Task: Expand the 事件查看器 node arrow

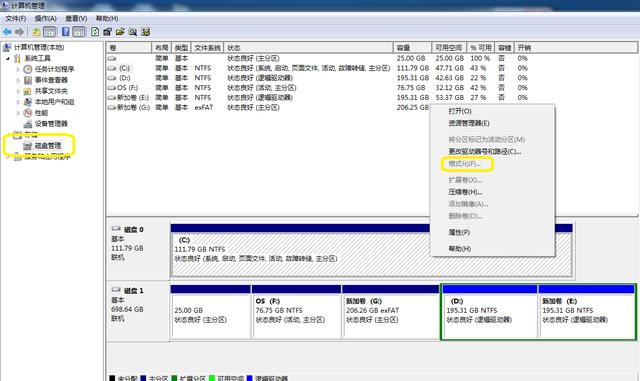Action: 18,80
